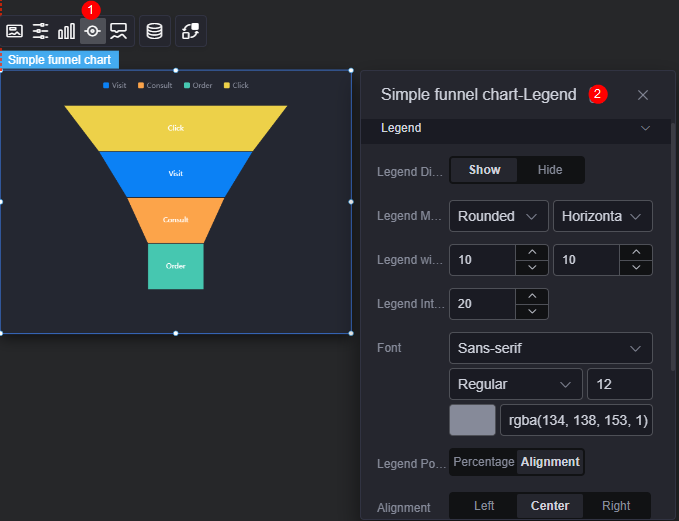Click the Font label text

pos(389,348)
